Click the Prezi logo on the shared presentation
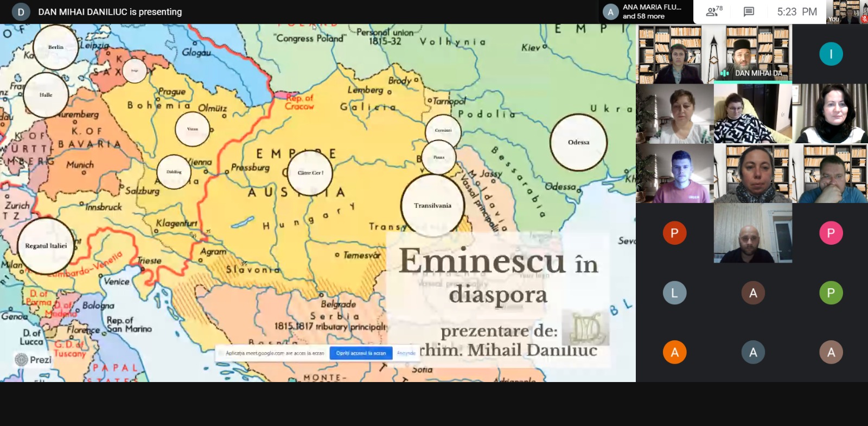This screenshot has height=426, width=868. tap(33, 359)
